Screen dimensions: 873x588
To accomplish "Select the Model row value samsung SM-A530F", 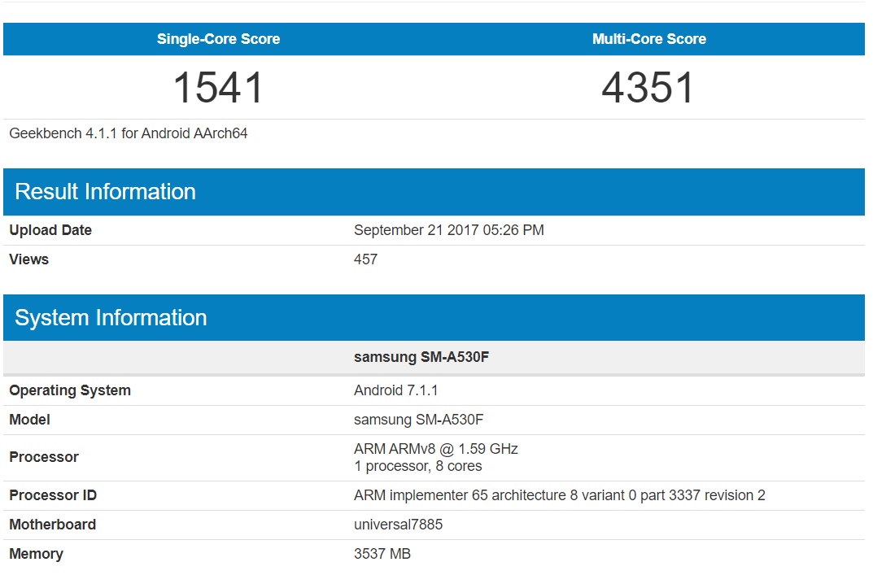I will click(419, 420).
